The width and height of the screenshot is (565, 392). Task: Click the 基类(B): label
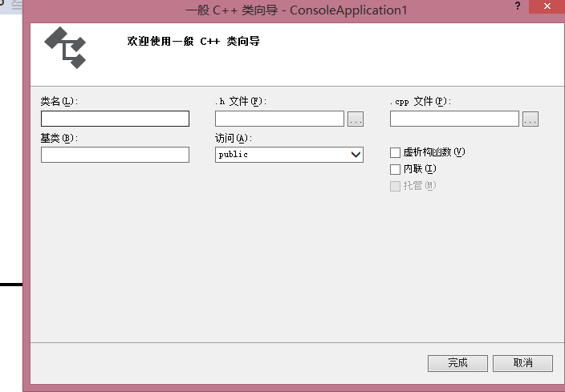59,138
